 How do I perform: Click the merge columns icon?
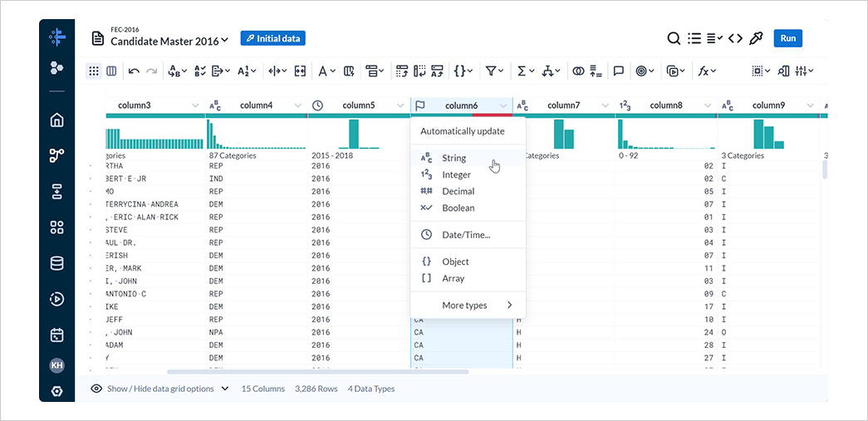tap(300, 71)
